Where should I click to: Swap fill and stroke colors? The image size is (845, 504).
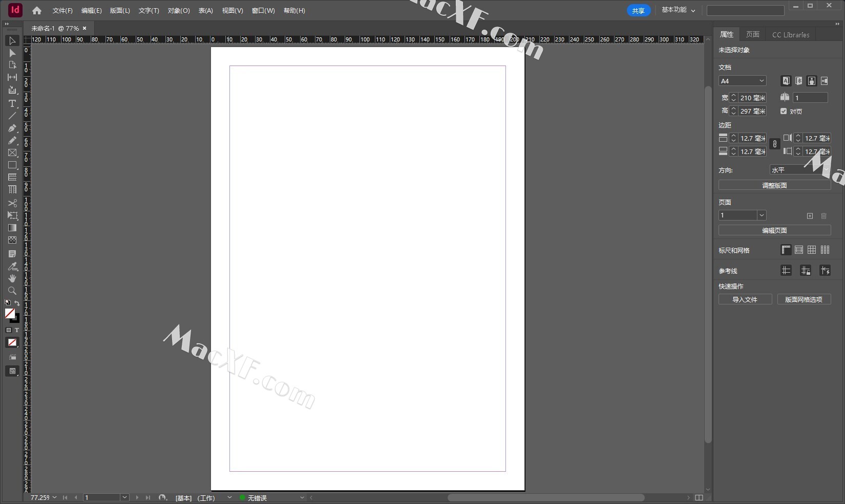pos(17,303)
